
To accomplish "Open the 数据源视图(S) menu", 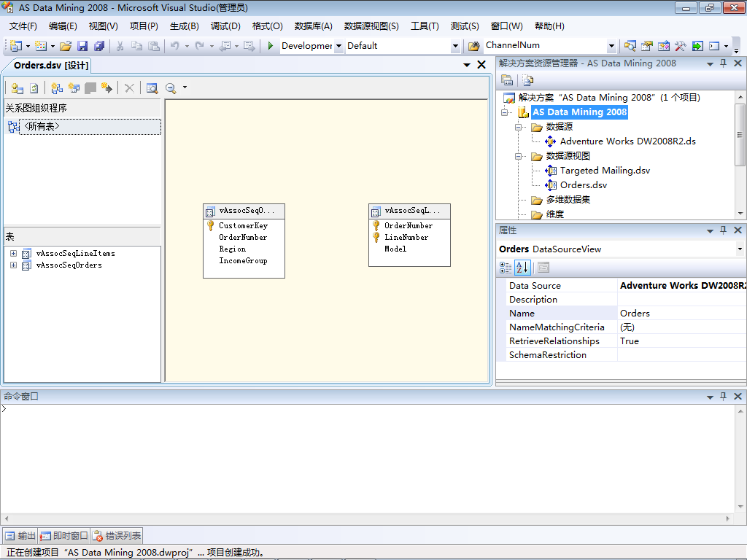I will point(371,26).
